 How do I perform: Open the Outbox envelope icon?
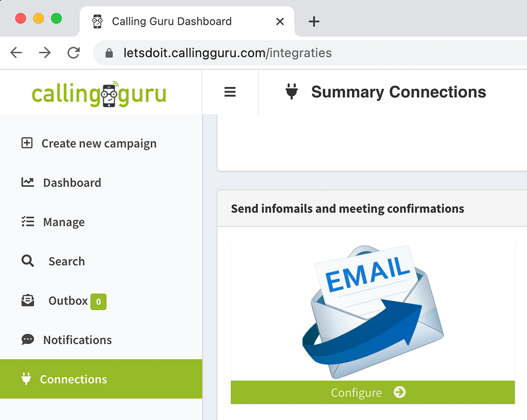pyautogui.click(x=28, y=300)
